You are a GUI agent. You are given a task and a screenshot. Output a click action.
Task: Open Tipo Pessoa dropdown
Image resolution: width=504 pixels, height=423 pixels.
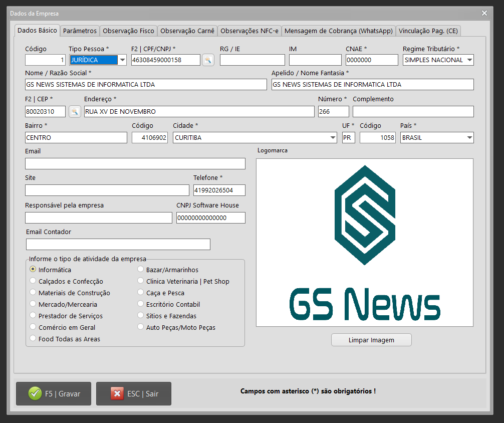point(122,60)
